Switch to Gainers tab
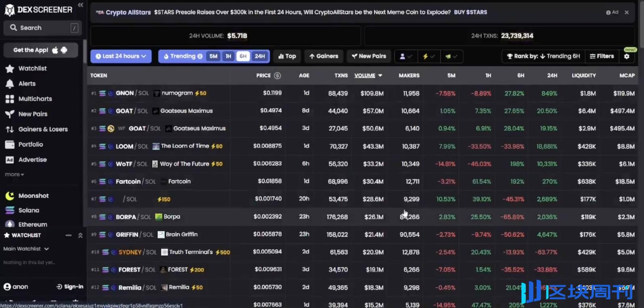Viewport: 644px width, 308px height. [324, 56]
